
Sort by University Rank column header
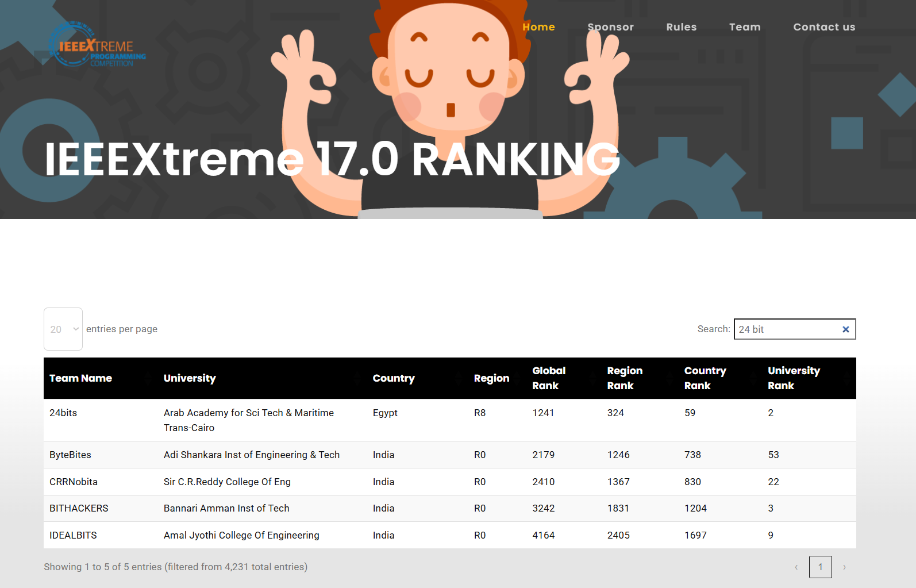coord(809,378)
